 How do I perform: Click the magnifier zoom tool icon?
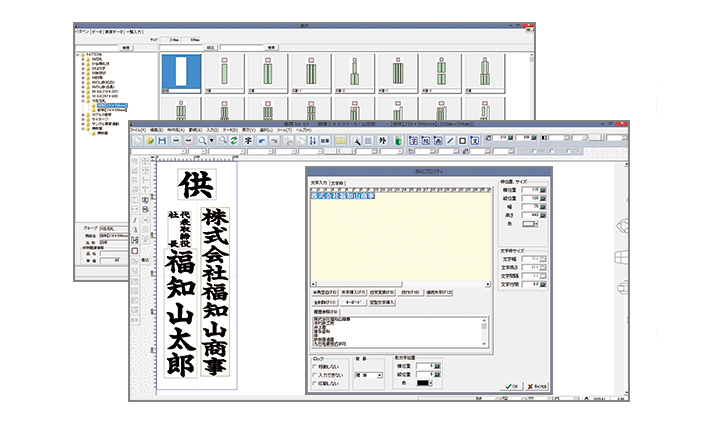pyautogui.click(x=203, y=141)
